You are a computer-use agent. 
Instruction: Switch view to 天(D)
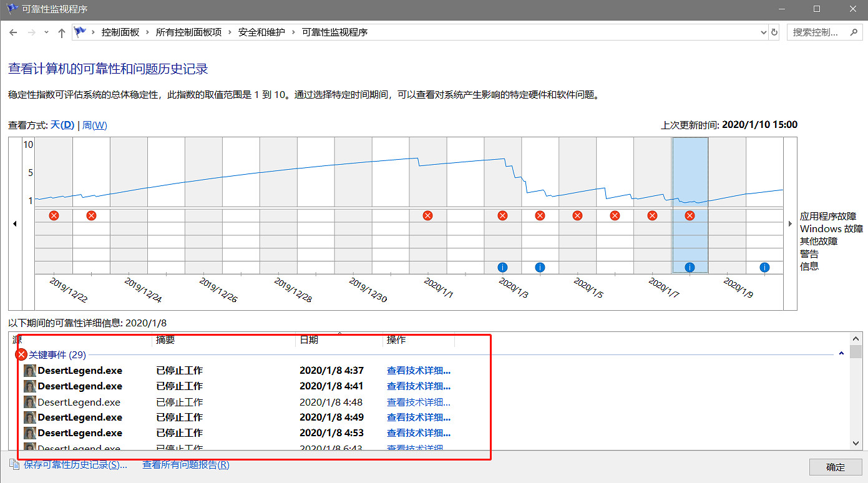tap(62, 125)
